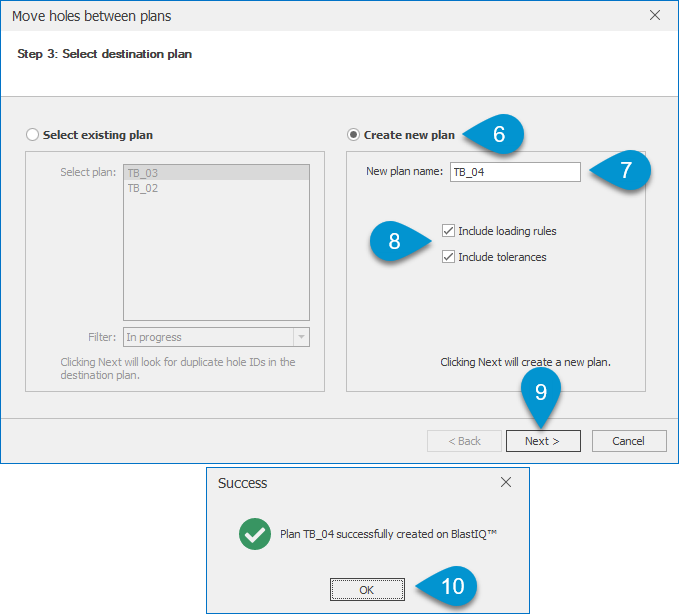Viewport: 679px width, 614px height.
Task: Click 'Step 3: Select destination plan' heading
Action: [104, 54]
